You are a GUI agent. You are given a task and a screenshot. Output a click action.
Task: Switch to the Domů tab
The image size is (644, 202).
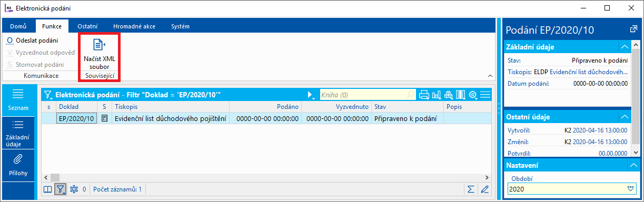click(x=18, y=26)
